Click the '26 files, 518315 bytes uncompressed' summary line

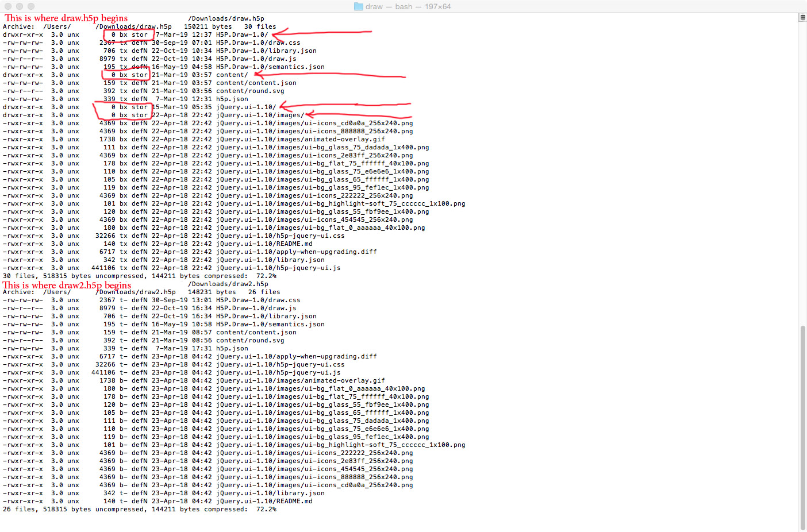[140, 509]
